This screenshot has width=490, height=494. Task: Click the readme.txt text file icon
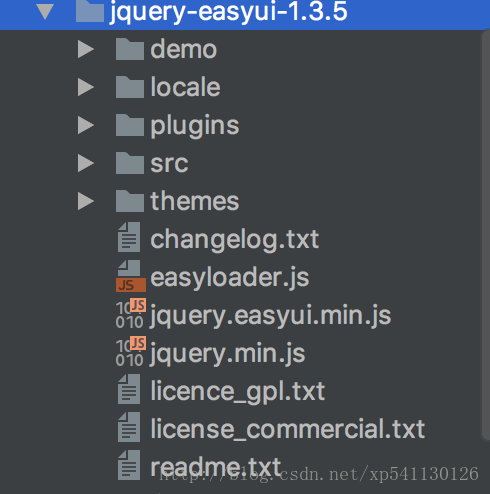point(129,465)
